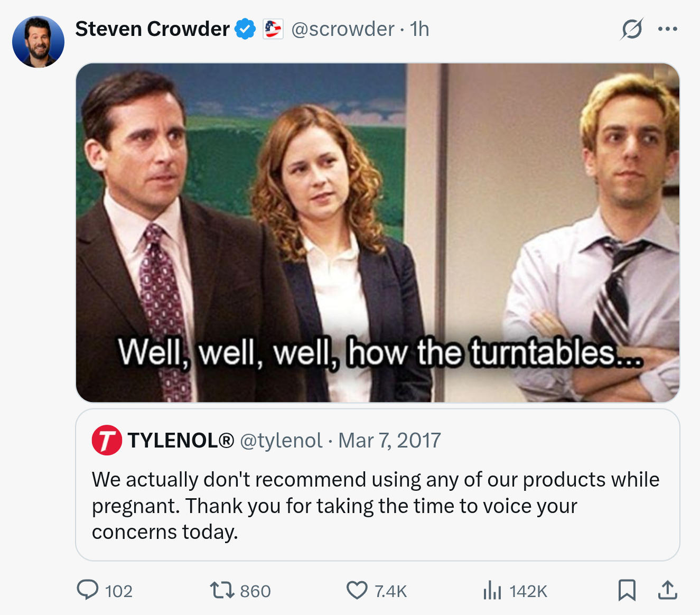Open the @scrowder handle link
This screenshot has width=700, height=615.
click(343, 29)
